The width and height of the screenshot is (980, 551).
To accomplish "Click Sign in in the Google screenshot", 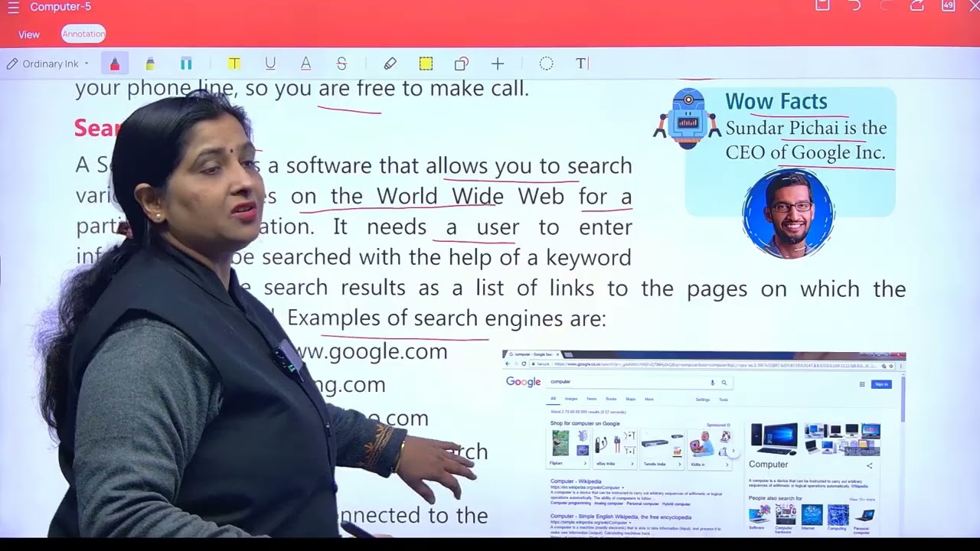I will pos(881,384).
